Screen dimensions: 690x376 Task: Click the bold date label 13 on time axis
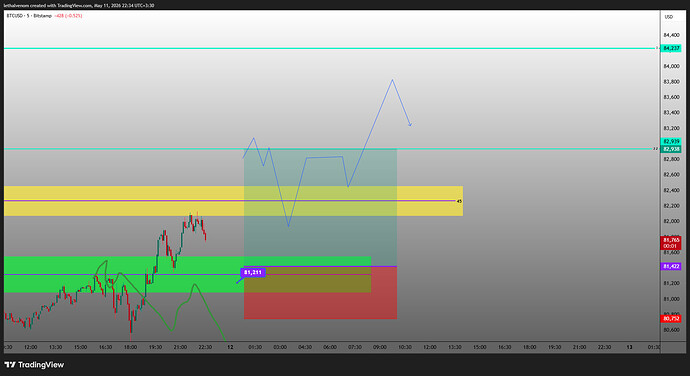pyautogui.click(x=629, y=347)
